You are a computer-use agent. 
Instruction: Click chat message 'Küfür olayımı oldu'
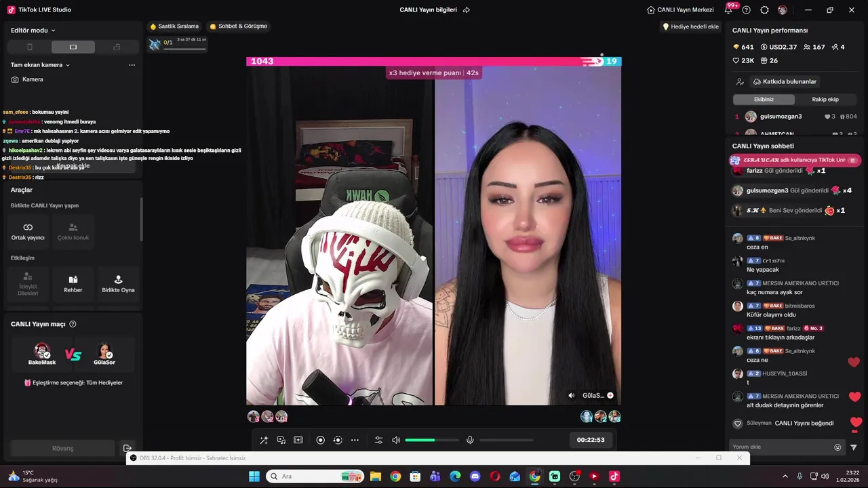tap(771, 314)
